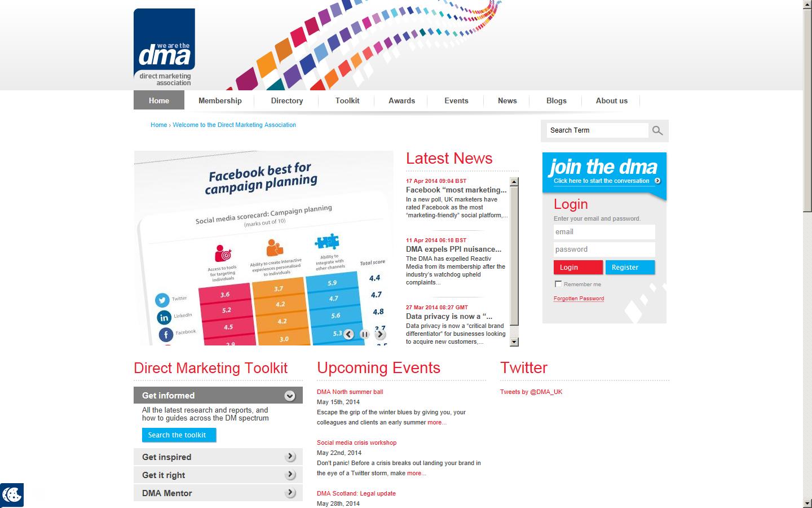Collapse the Get informed section chevron
The height and width of the screenshot is (508, 812).
291,395
